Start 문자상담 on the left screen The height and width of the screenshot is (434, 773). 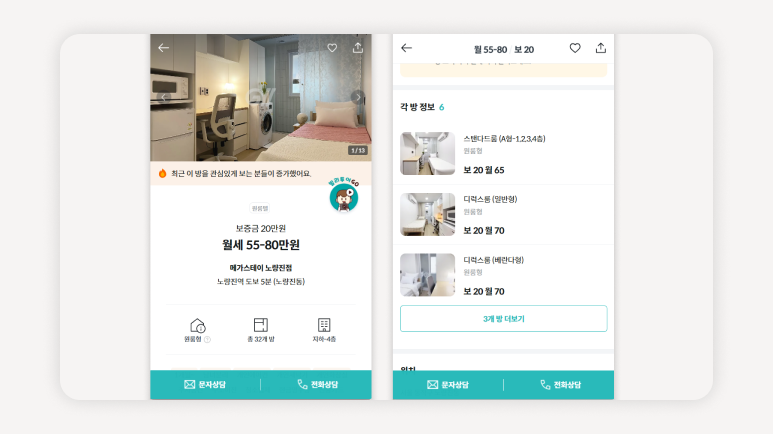[205, 385]
